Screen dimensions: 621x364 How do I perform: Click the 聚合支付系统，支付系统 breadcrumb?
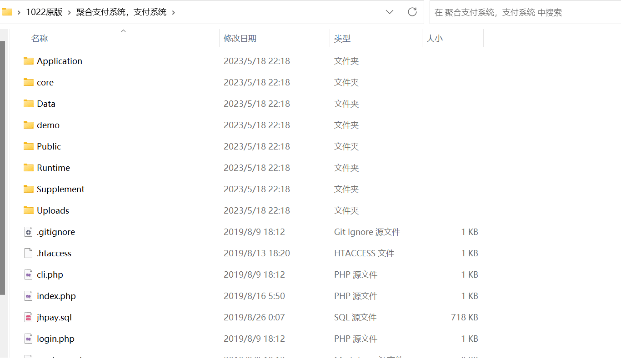121,12
